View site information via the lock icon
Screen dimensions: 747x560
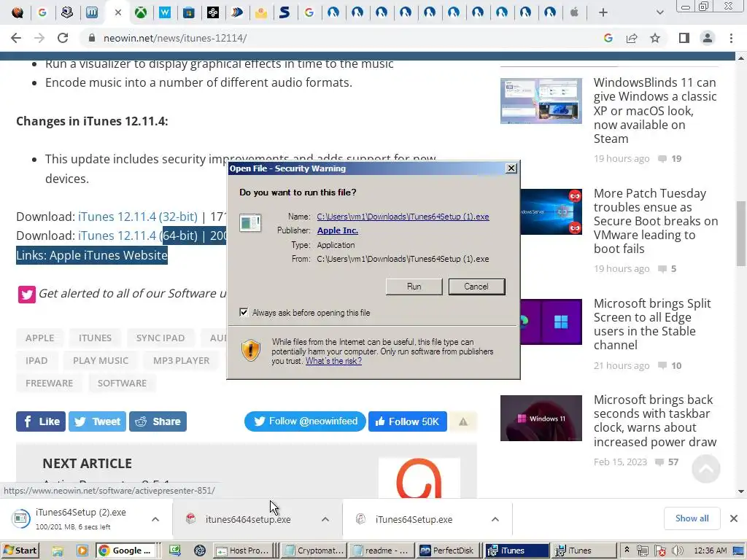tap(92, 38)
